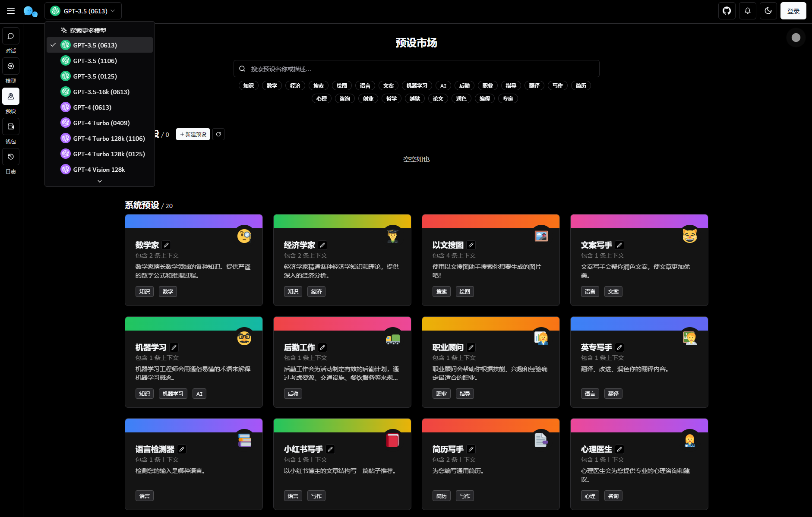Edit the 心理医生 preset with pencil icon

click(619, 449)
